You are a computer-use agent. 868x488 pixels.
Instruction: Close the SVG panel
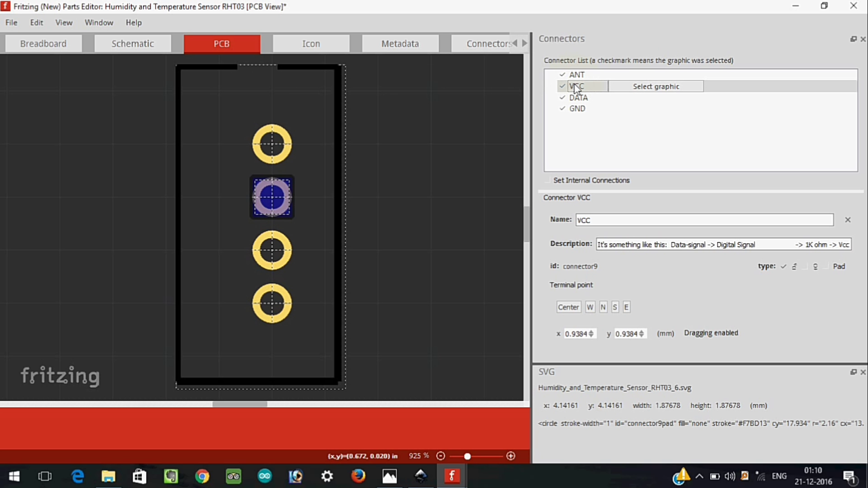[863, 372]
